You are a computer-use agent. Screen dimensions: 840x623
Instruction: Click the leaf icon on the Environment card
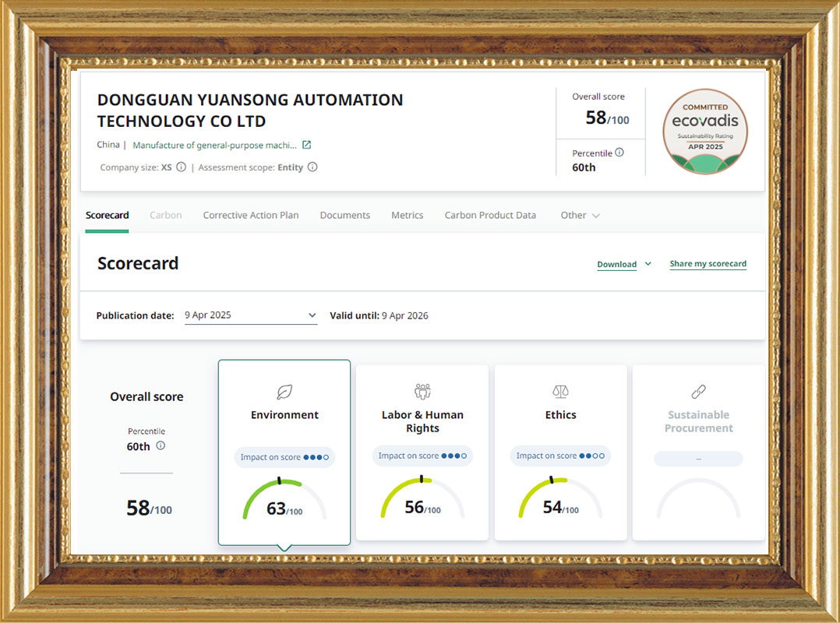pos(284,392)
